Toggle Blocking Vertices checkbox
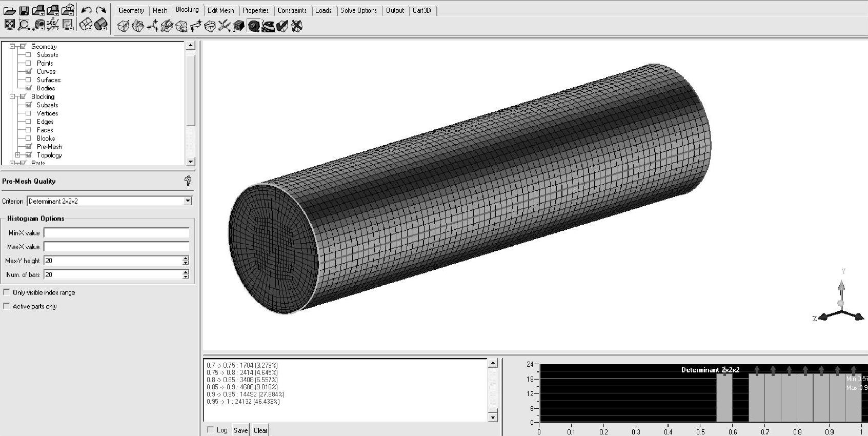Image resolution: width=868 pixels, height=436 pixels. [29, 113]
